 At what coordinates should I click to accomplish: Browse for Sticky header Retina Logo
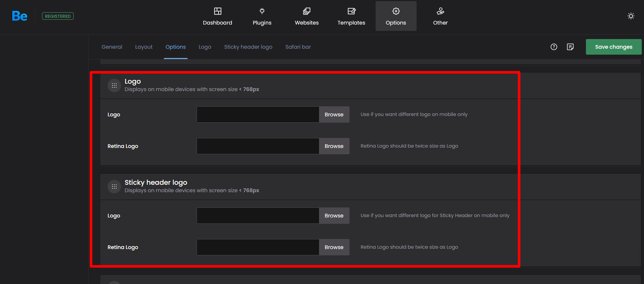click(334, 247)
